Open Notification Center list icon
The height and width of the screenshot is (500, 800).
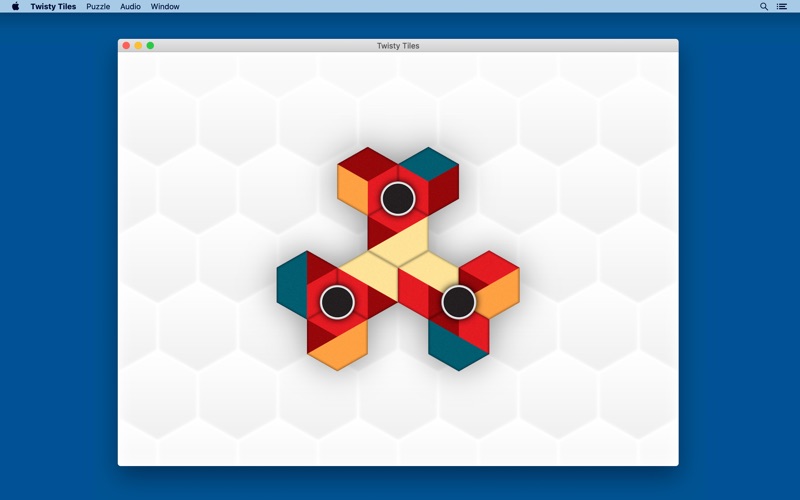click(782, 7)
